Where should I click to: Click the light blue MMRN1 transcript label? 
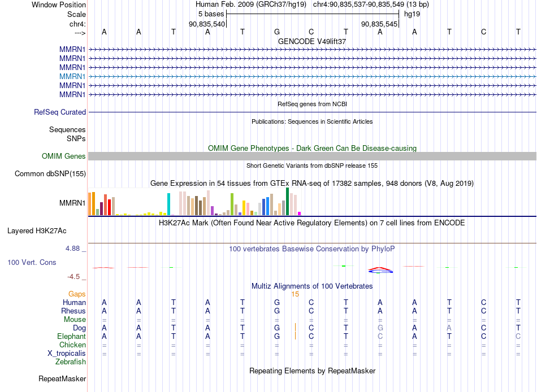pyautogui.click(x=72, y=76)
